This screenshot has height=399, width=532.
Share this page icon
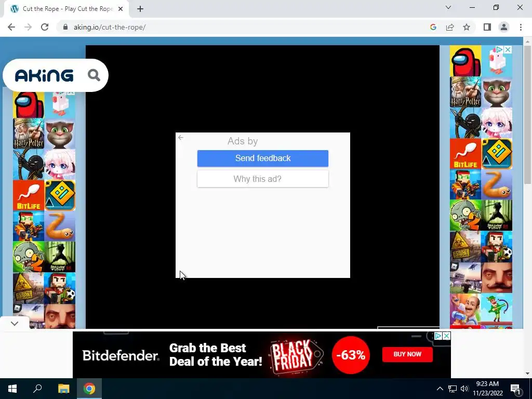450,27
